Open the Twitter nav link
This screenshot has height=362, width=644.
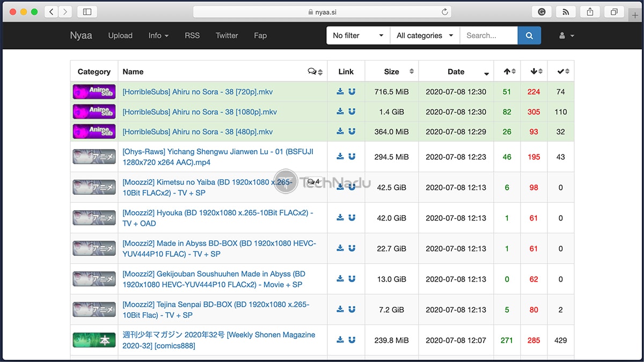click(x=227, y=35)
